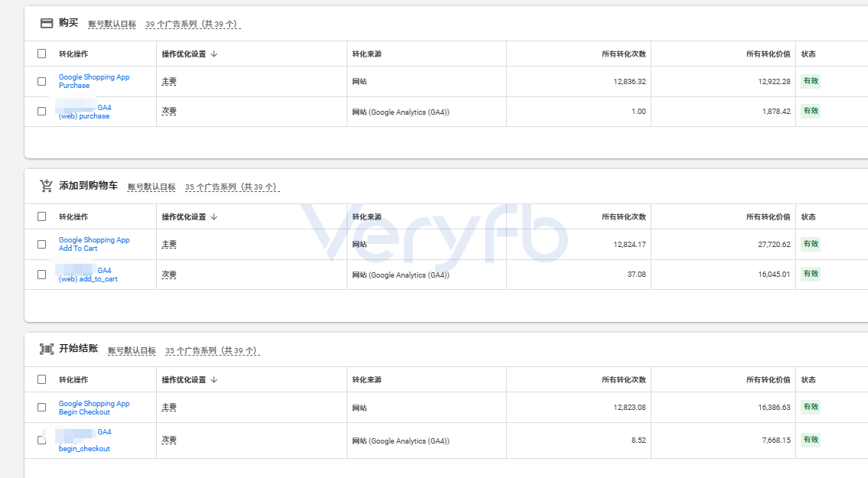Image resolution: width=868 pixels, height=478 pixels.
Task: Open 主要 setting for Add To Cart row
Action: (169, 244)
